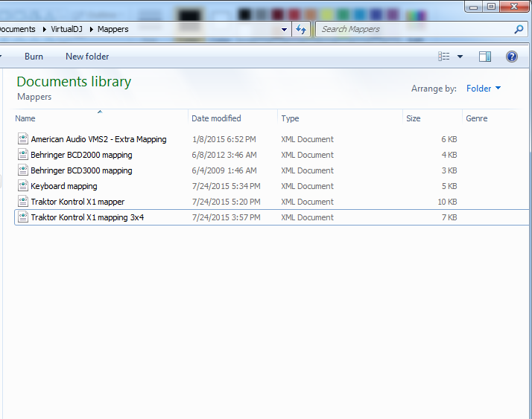Click the Mappers breadcrumb segment

point(113,29)
